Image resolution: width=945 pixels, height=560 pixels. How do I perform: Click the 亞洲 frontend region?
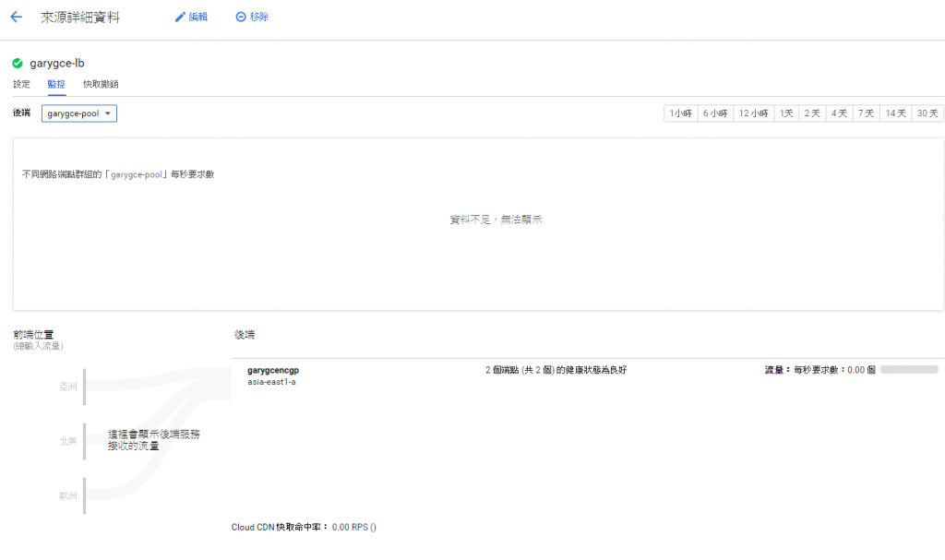point(68,387)
